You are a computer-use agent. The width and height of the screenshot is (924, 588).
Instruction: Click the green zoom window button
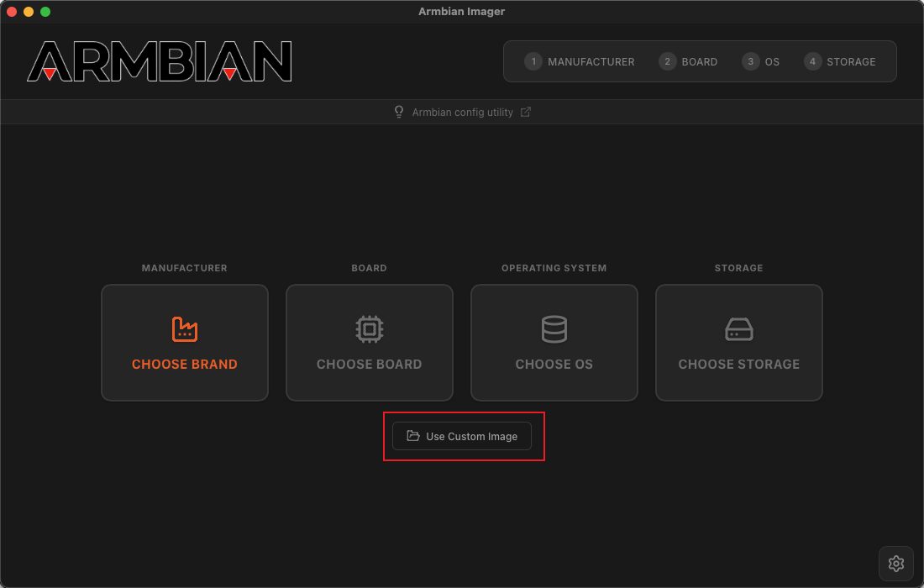(45, 12)
